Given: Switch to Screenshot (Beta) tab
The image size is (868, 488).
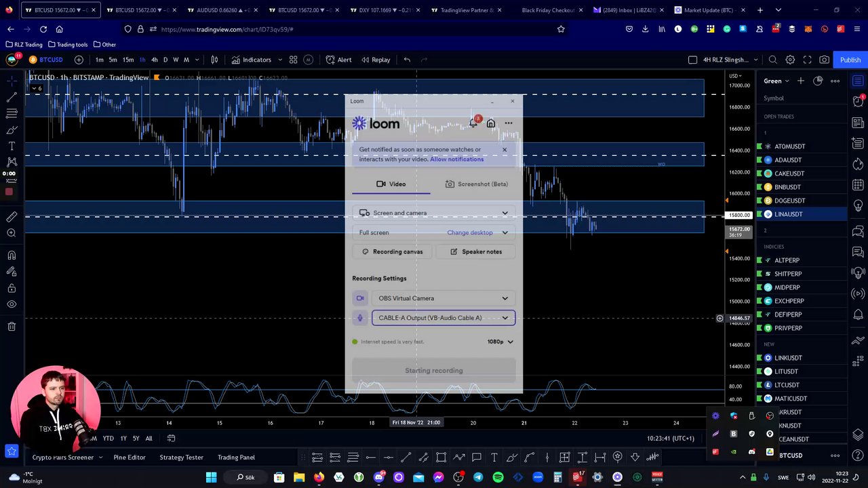Looking at the screenshot, I should point(477,184).
